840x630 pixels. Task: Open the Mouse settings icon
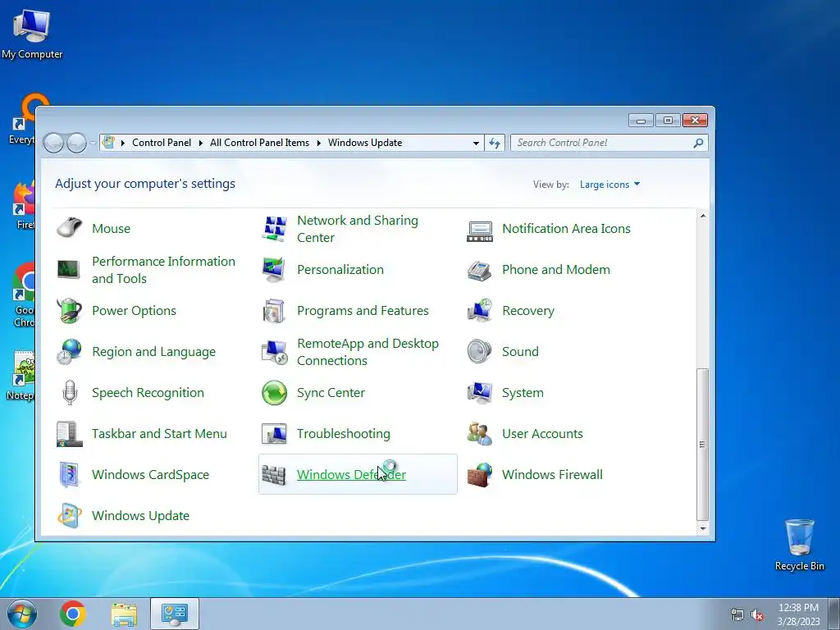pos(69,228)
